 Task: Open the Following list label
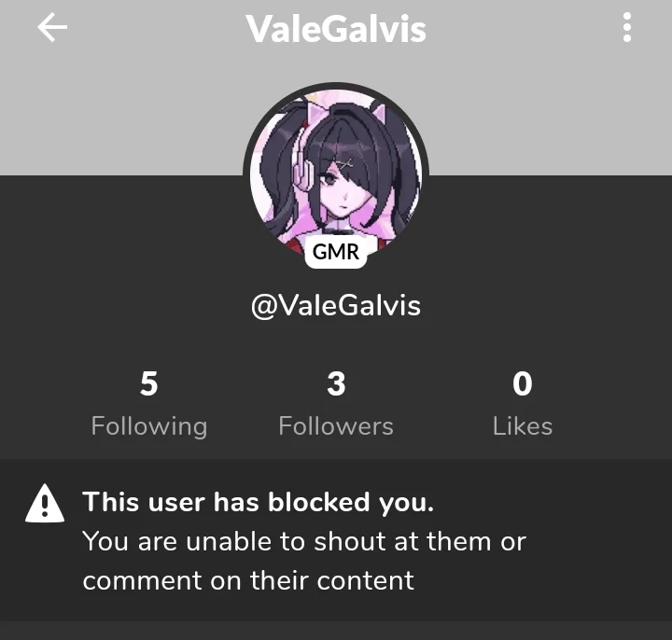pyautogui.click(x=149, y=426)
